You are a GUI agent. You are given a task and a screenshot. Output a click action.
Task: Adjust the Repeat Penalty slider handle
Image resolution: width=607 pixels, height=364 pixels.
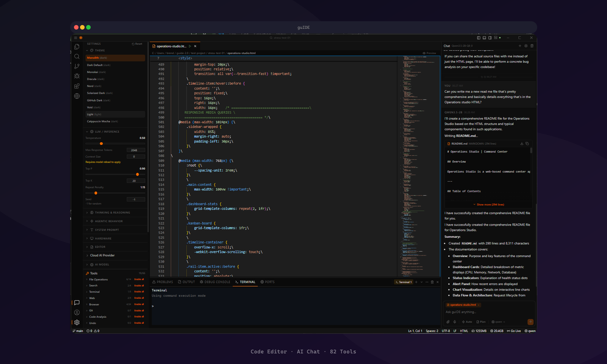click(x=96, y=193)
